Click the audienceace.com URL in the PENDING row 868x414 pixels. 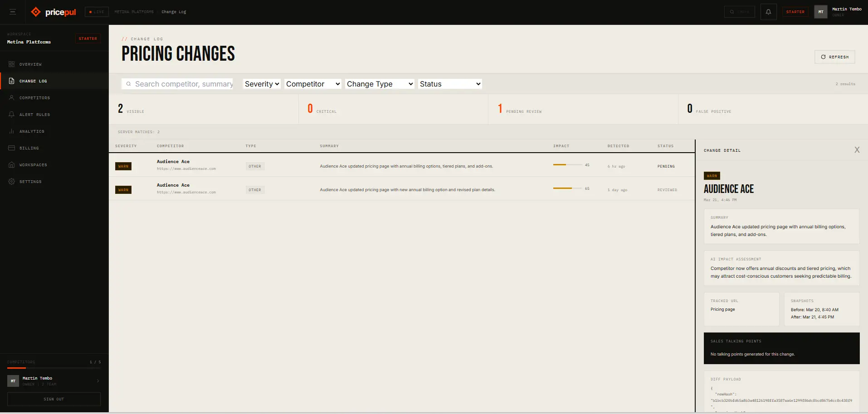tap(186, 168)
